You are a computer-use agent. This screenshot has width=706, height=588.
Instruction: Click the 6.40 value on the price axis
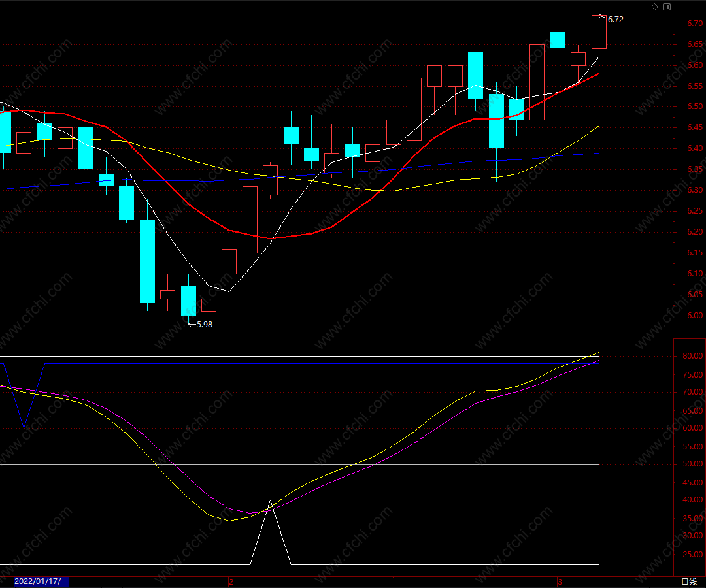(695, 148)
